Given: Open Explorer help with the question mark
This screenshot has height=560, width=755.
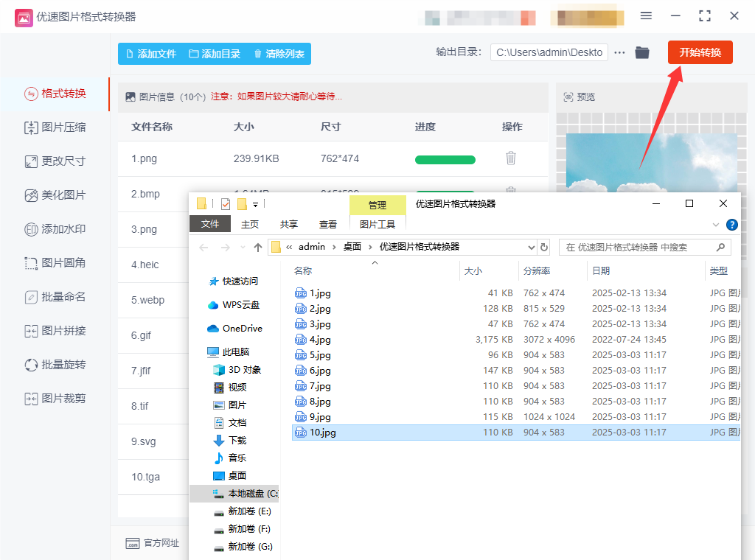Looking at the screenshot, I should (x=732, y=225).
